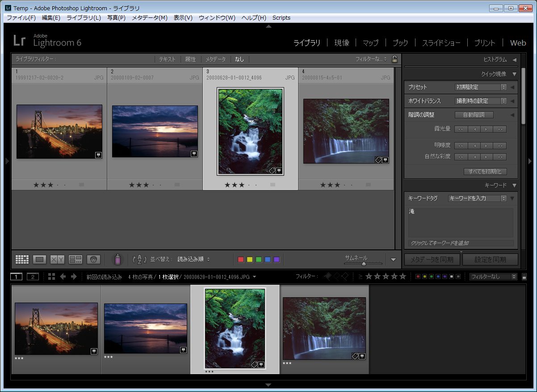Open the プリセット 初期設定 dropdown
This screenshot has height=392, width=537.
click(481, 87)
